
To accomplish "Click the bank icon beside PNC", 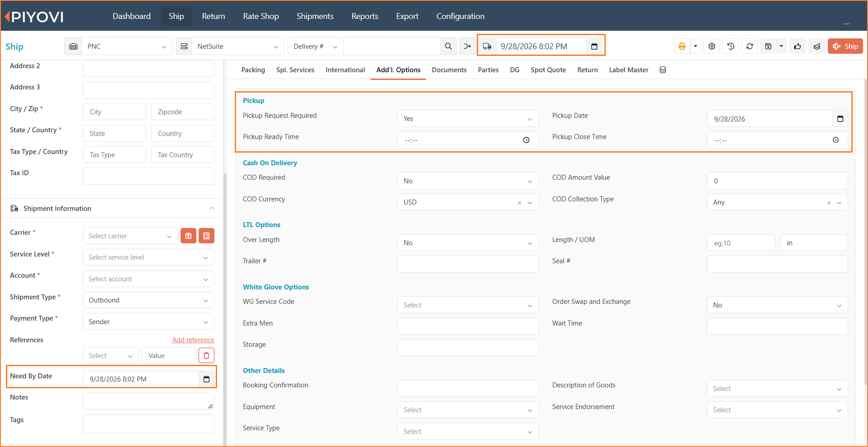I will [73, 46].
